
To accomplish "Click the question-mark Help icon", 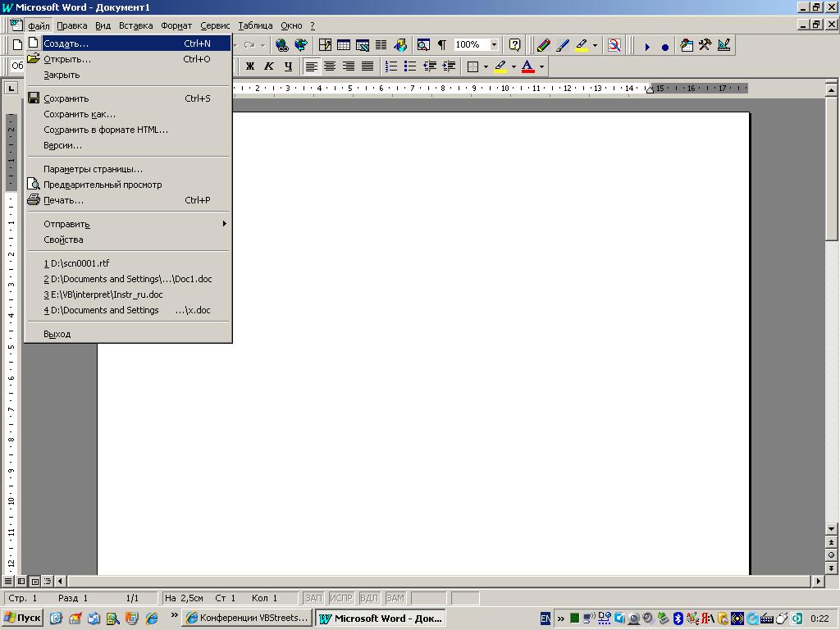I will click(x=515, y=45).
